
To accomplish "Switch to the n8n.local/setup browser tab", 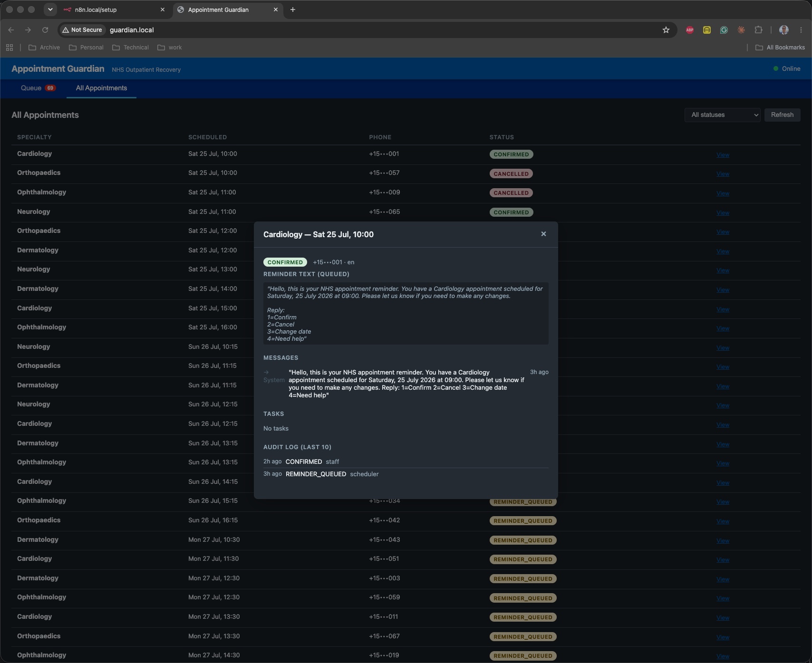I will tap(114, 10).
